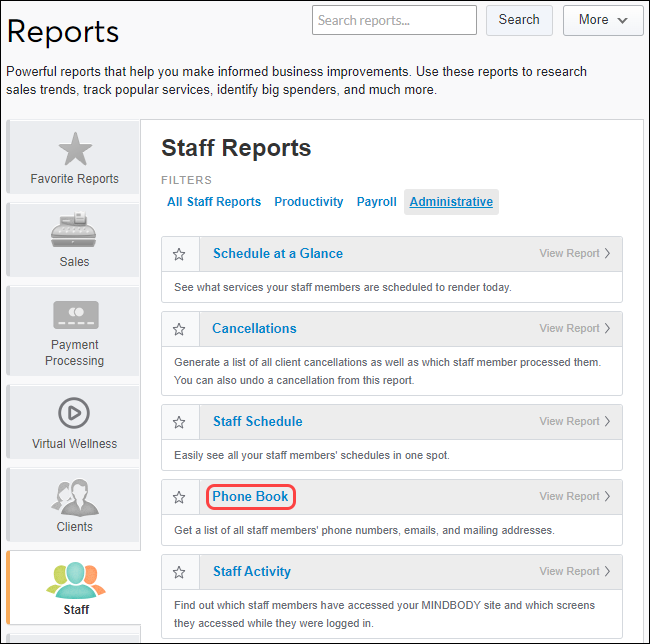Open the Clients category icon
The width and height of the screenshot is (650, 644).
74,496
